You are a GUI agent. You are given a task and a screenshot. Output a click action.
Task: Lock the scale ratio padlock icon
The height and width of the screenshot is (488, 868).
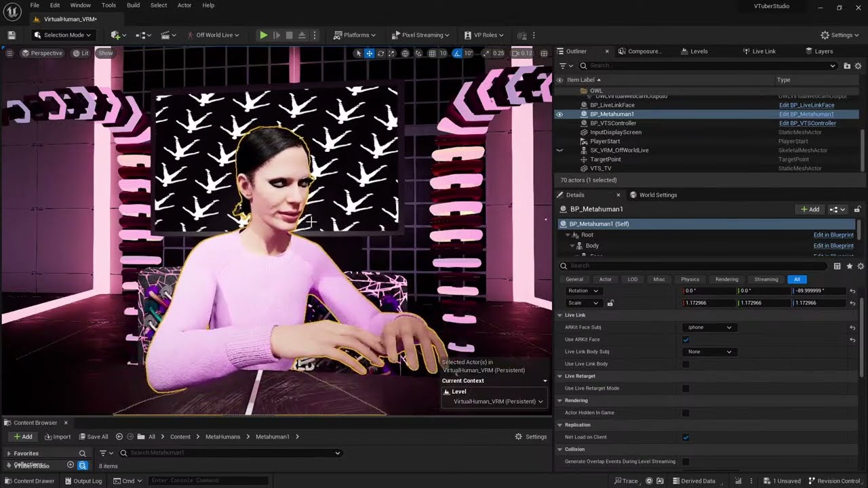(x=610, y=303)
